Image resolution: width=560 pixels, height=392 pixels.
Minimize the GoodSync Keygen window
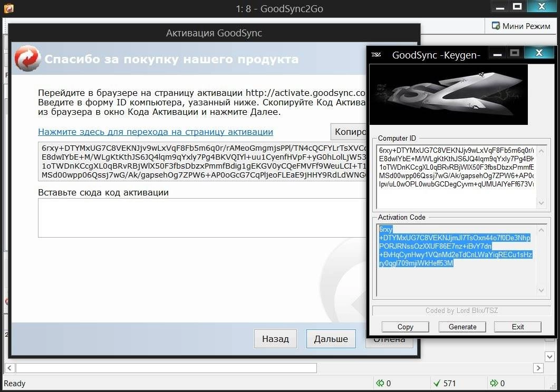[497, 54]
